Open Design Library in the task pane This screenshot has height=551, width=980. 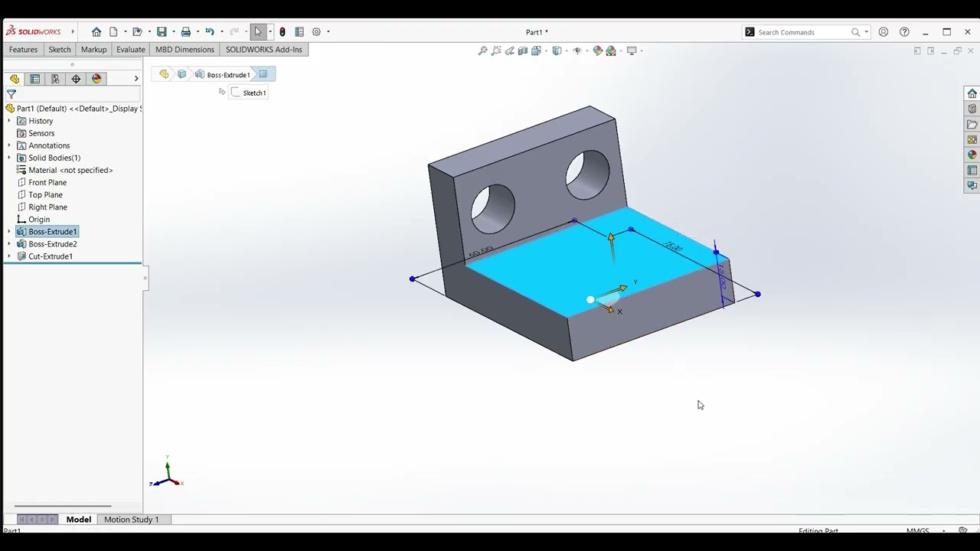coord(972,109)
